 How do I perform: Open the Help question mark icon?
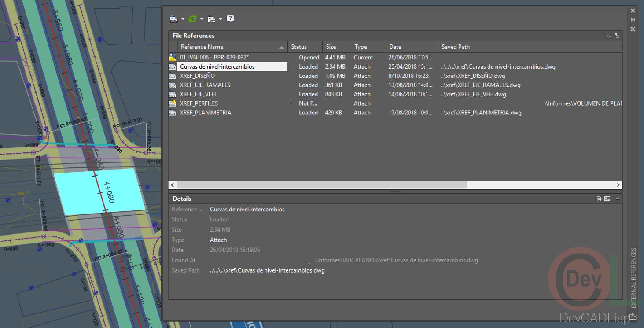pyautogui.click(x=230, y=18)
